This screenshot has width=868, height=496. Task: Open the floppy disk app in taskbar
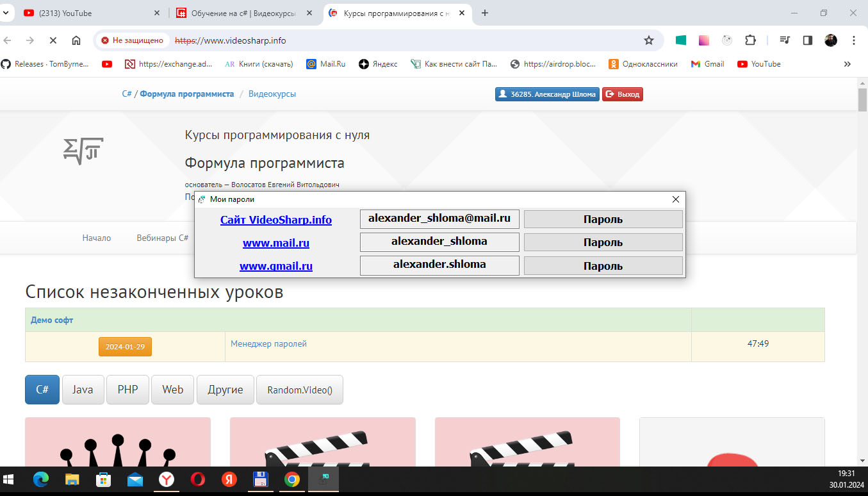pyautogui.click(x=260, y=479)
